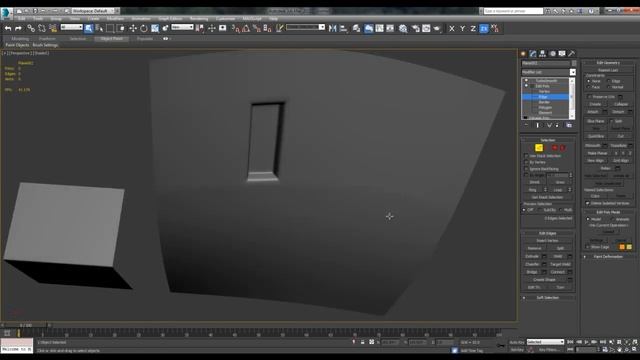Select the Bind to Space Warp tool
640x360 pixels.
pyautogui.click(x=53, y=28)
